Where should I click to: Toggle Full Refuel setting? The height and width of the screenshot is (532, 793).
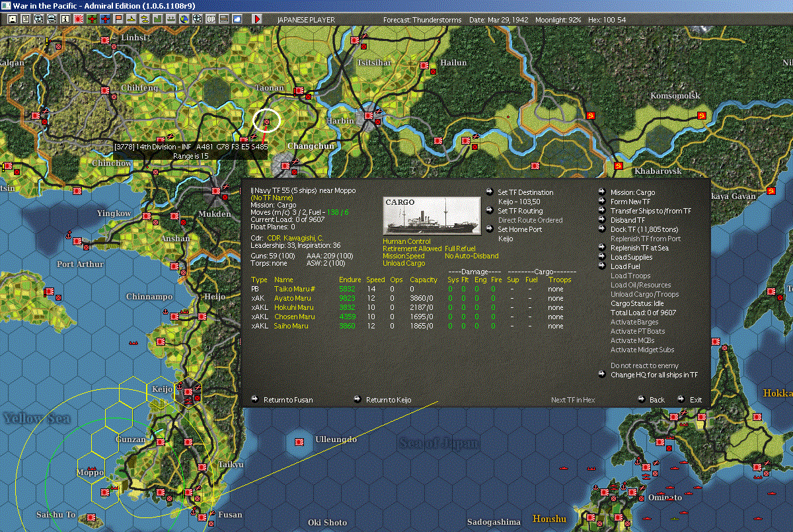click(x=460, y=248)
